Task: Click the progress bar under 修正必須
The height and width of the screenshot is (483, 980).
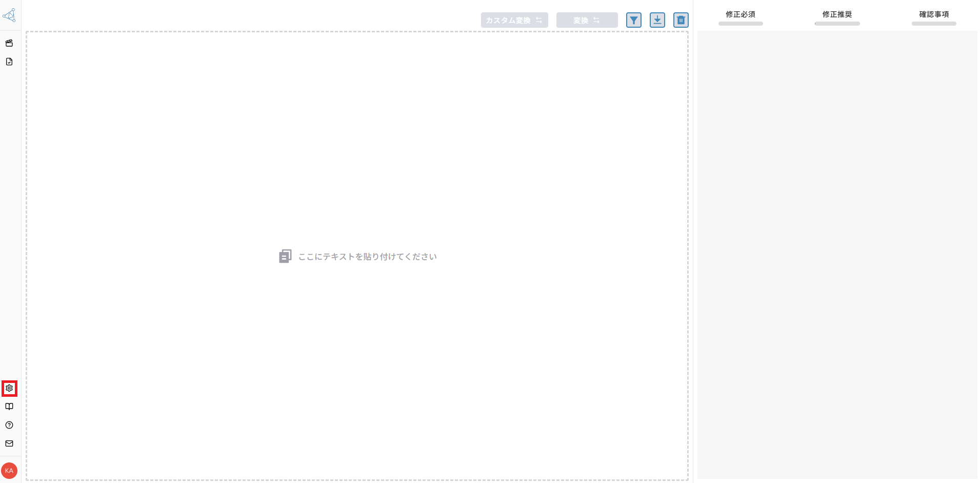Action: (x=741, y=23)
